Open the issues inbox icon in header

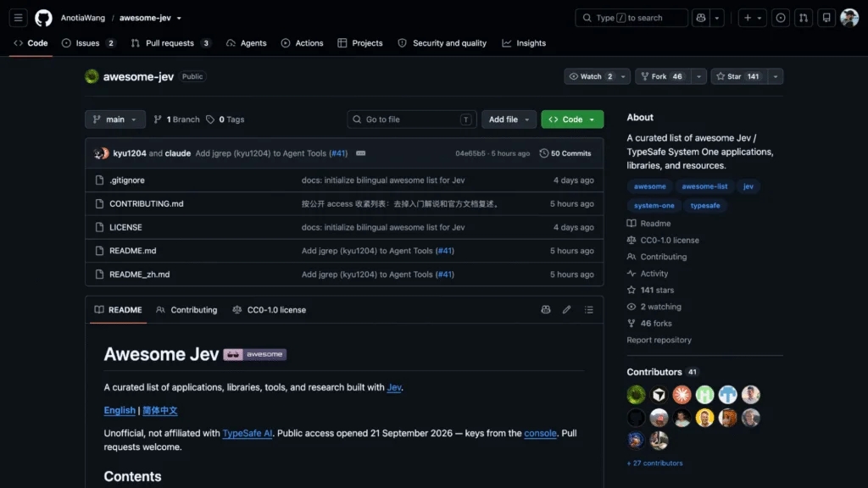(x=781, y=18)
